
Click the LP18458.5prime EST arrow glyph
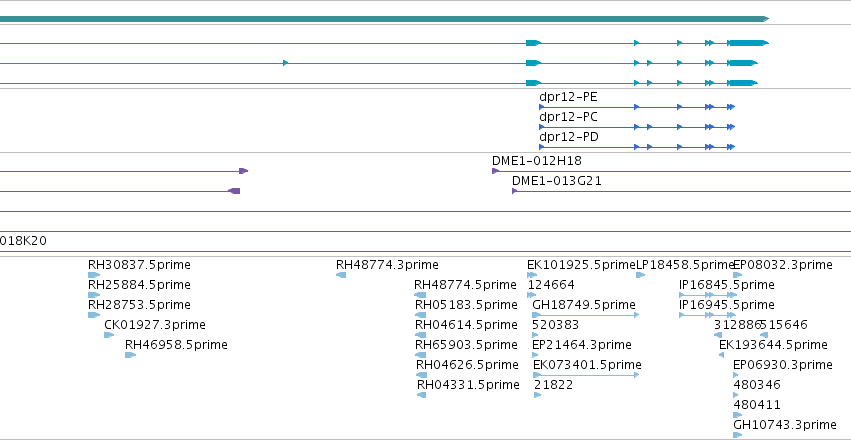click(x=640, y=275)
